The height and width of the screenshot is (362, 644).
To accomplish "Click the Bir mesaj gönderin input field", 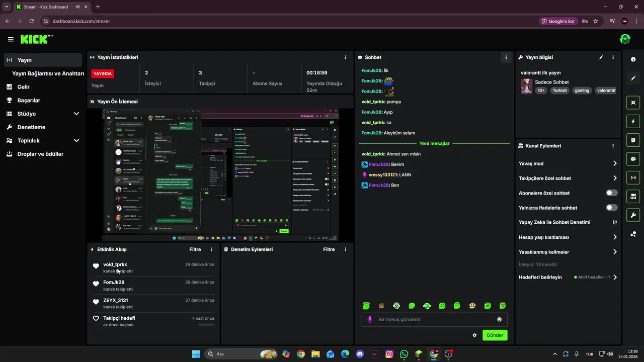I will [434, 319].
